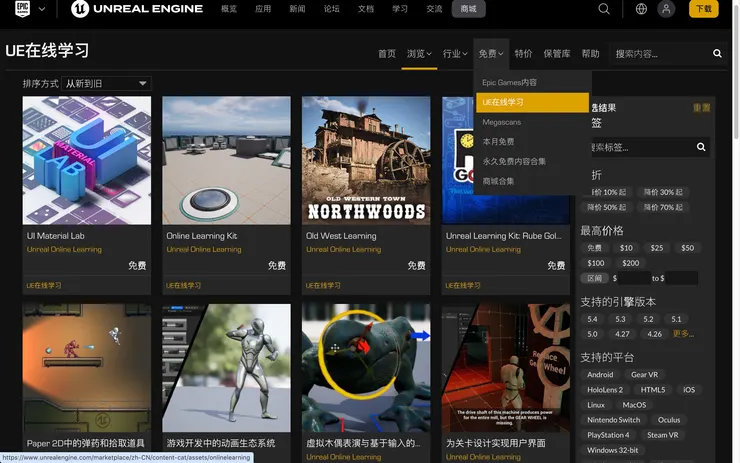Toggle the 降价 30% 起 discount filter
Screen dimensions: 740x463
coord(663,192)
